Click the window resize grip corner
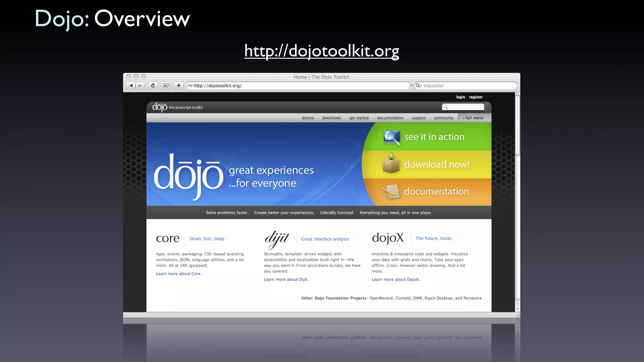Viewport: 644px width, 362px height. click(518, 315)
